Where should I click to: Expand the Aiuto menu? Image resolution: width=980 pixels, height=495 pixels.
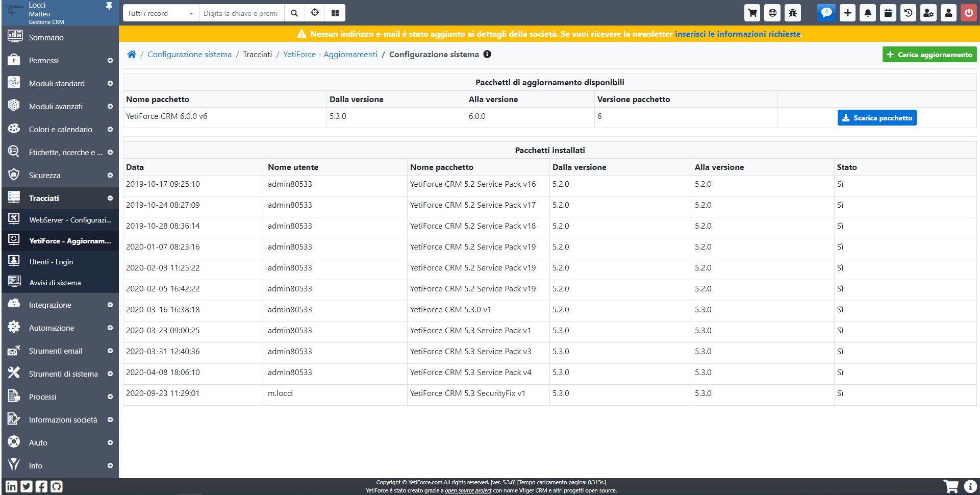(60, 442)
